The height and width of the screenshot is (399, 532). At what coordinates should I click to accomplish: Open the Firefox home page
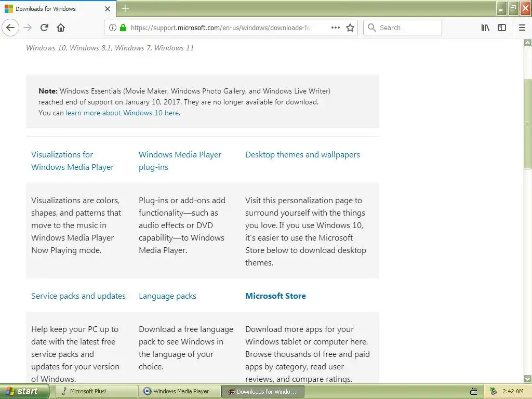coord(61,28)
